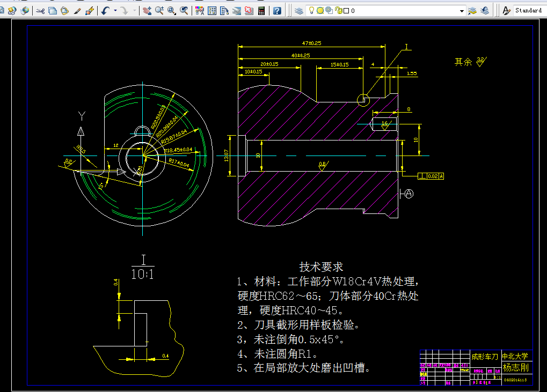547x392 pixels.
Task: Open the Layer Properties Manager
Action: point(298,10)
